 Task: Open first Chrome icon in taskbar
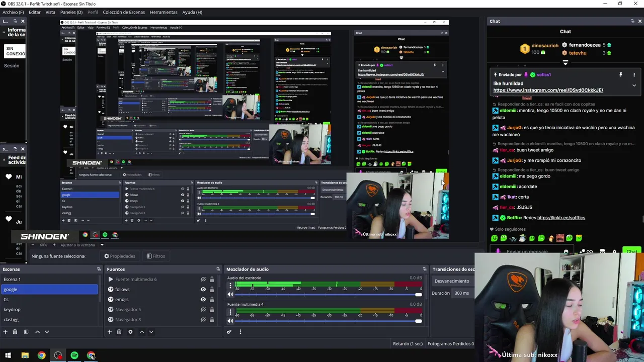pos(42,355)
